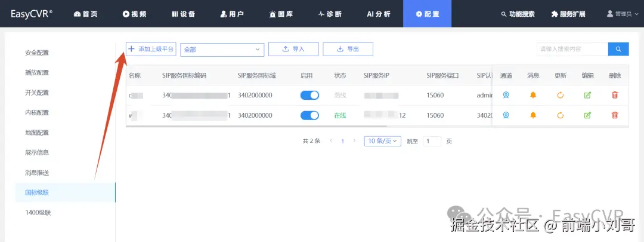This screenshot has width=644, height=242.
Task: Select 内核配置 in the sidebar
Action: pyautogui.click(x=37, y=112)
